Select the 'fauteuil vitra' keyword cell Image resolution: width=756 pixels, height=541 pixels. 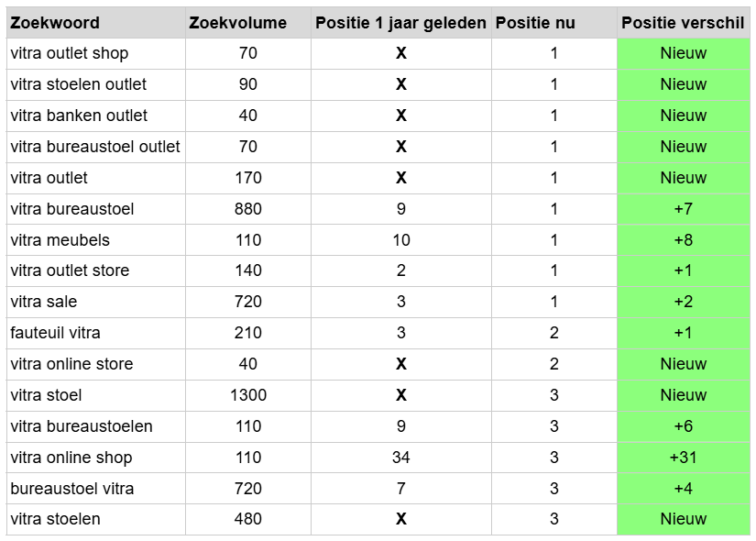(56, 333)
